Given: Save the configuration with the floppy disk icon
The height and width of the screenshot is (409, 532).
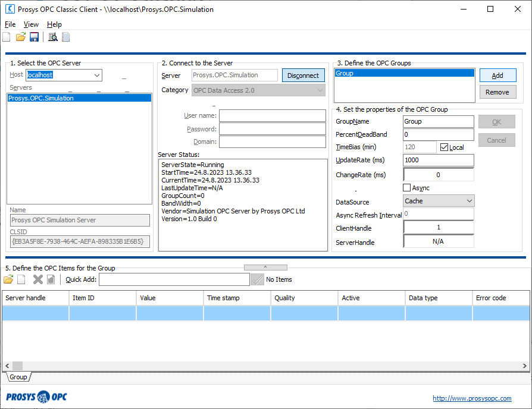Looking at the screenshot, I should click(x=35, y=37).
